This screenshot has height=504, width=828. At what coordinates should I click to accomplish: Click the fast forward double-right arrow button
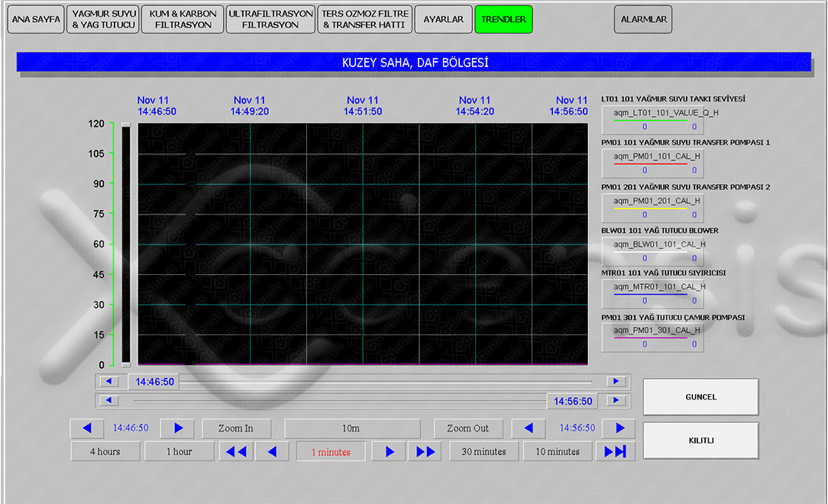(425, 451)
